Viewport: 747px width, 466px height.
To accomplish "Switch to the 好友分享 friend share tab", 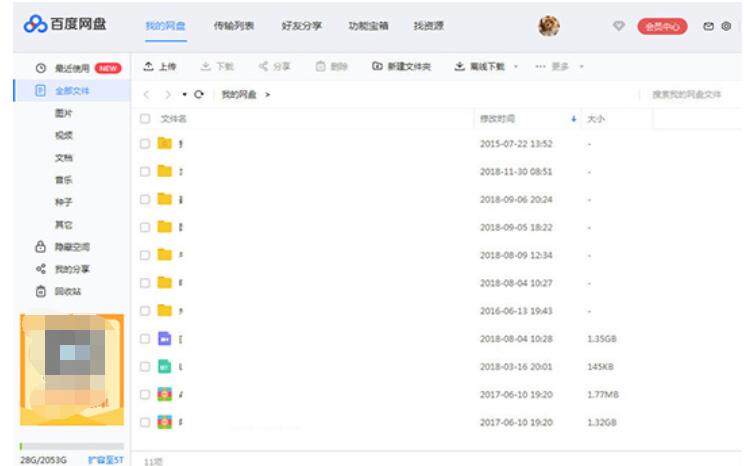I will [x=301, y=26].
